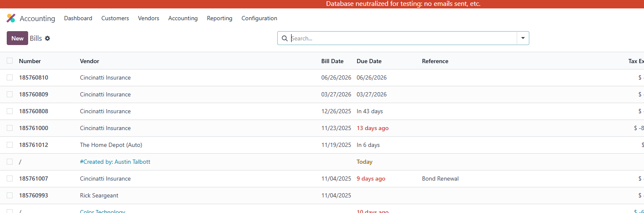644x213 pixels.
Task: Toggle the select-all checkbox in header
Action: (x=10, y=61)
